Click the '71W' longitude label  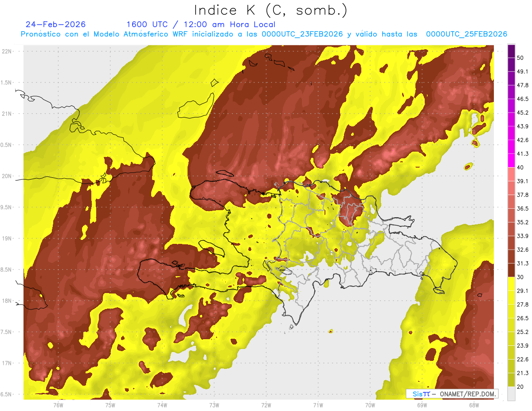(x=318, y=405)
